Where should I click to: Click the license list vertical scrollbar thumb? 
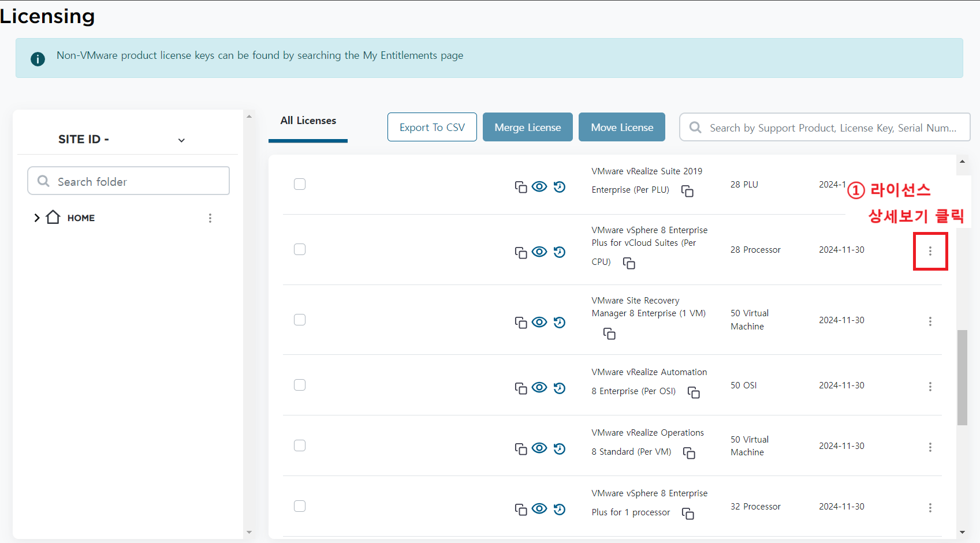962,377
